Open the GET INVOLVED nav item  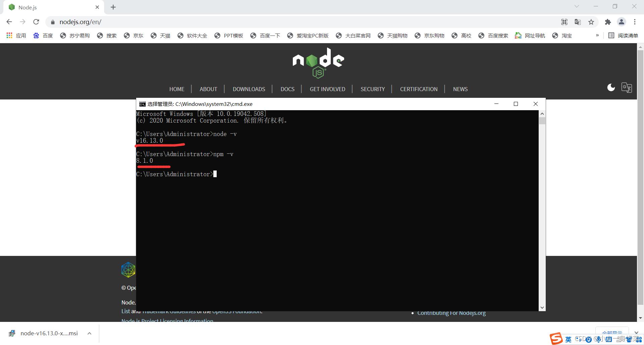[x=327, y=89]
